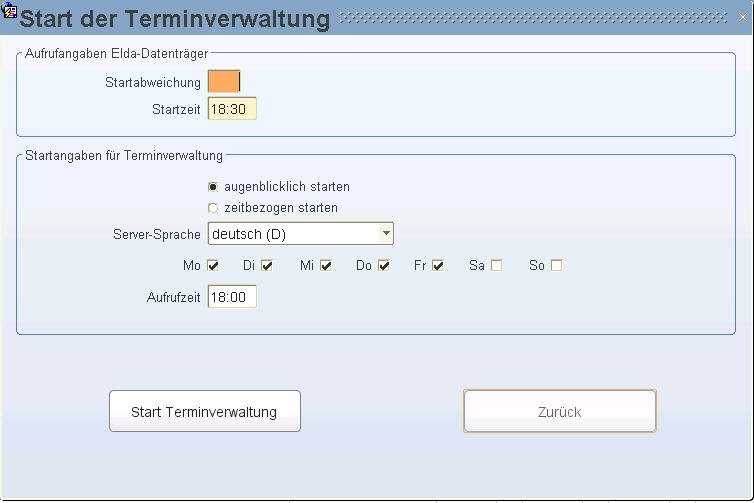The width and height of the screenshot is (754, 503).
Task: Click the Aufrufzeit field showing 18:00
Action: pos(232,297)
